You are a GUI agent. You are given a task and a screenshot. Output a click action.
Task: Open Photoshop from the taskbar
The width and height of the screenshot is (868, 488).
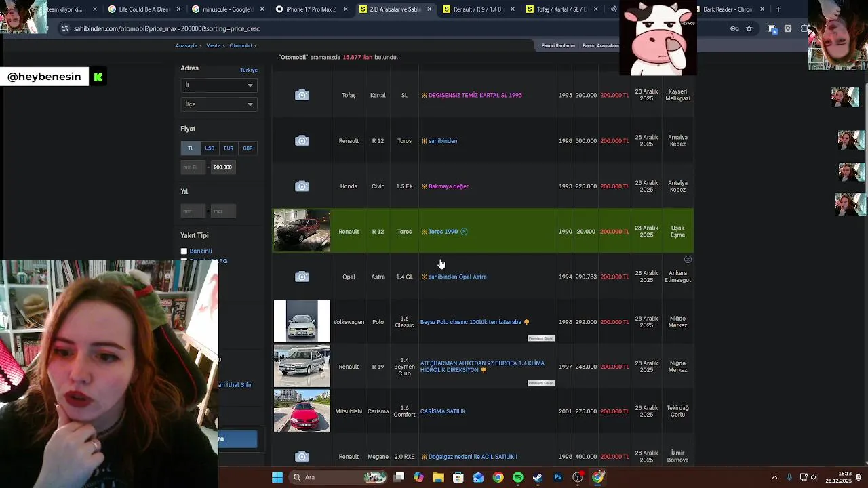[x=557, y=477]
